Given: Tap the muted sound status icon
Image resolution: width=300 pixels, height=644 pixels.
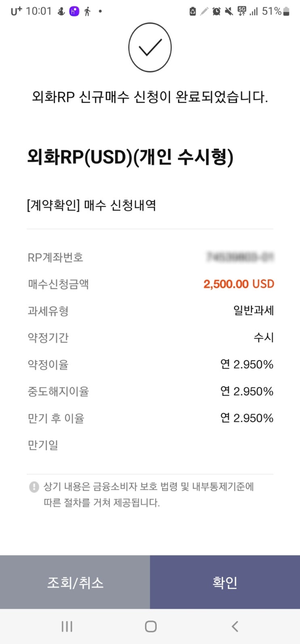Looking at the screenshot, I should click(229, 11).
